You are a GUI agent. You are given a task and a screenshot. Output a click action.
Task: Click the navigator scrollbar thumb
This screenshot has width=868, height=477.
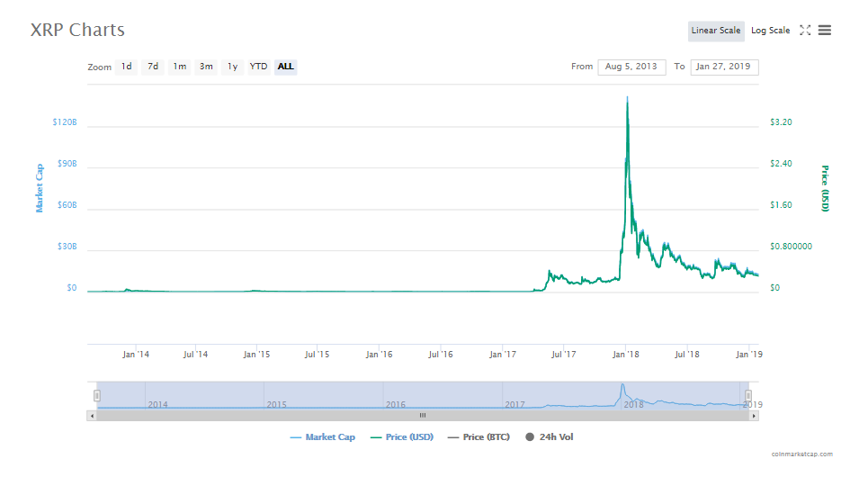click(x=423, y=416)
